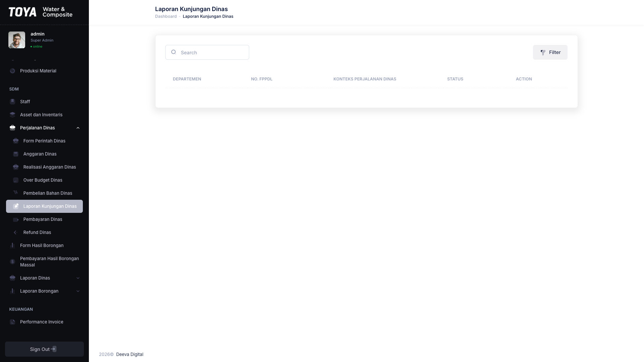Click the Filter button
Image resolution: width=644 pixels, height=362 pixels.
click(x=550, y=52)
